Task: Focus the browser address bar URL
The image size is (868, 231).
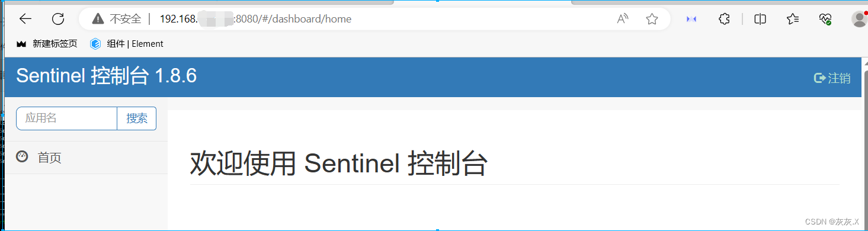Action: (256, 19)
